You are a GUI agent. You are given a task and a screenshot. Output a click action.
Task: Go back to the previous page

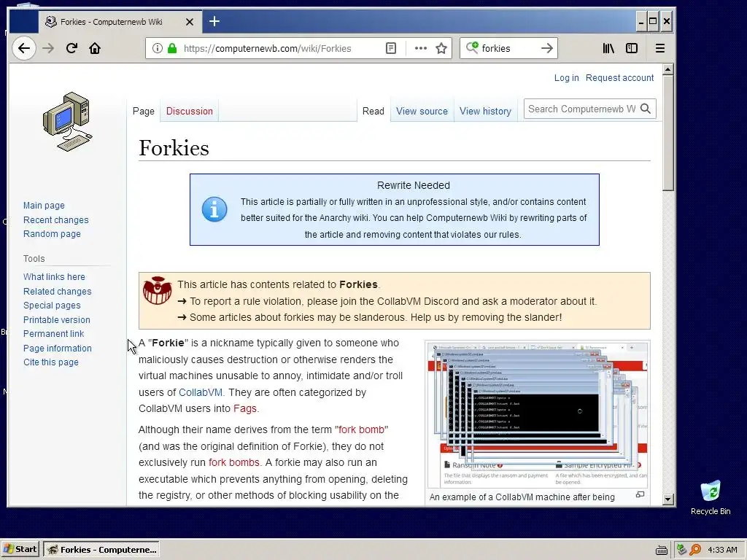click(x=24, y=48)
